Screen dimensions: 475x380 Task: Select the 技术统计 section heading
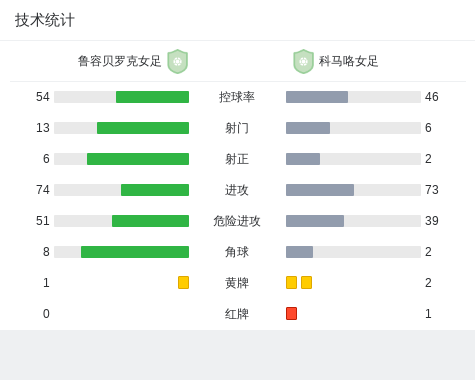(x=45, y=20)
